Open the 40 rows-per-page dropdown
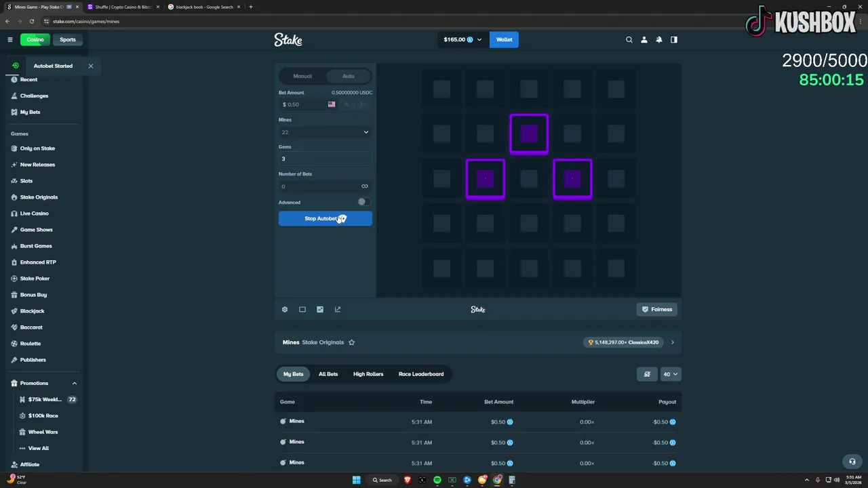This screenshot has height=488, width=868. 671,374
